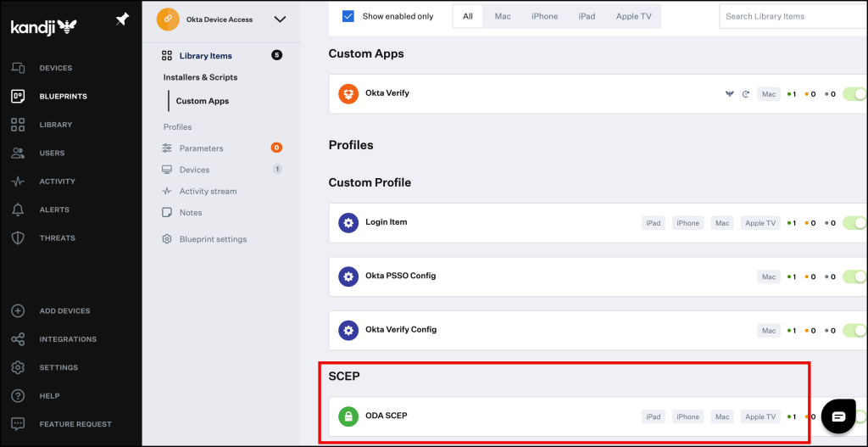Click the Okta Device Access blueprint icon
Image resolution: width=868 pixels, height=447 pixels.
point(168,20)
